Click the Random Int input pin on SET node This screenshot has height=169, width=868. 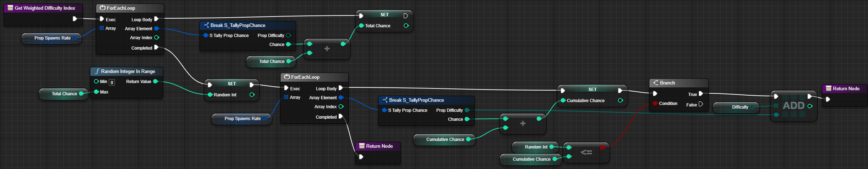tap(210, 95)
